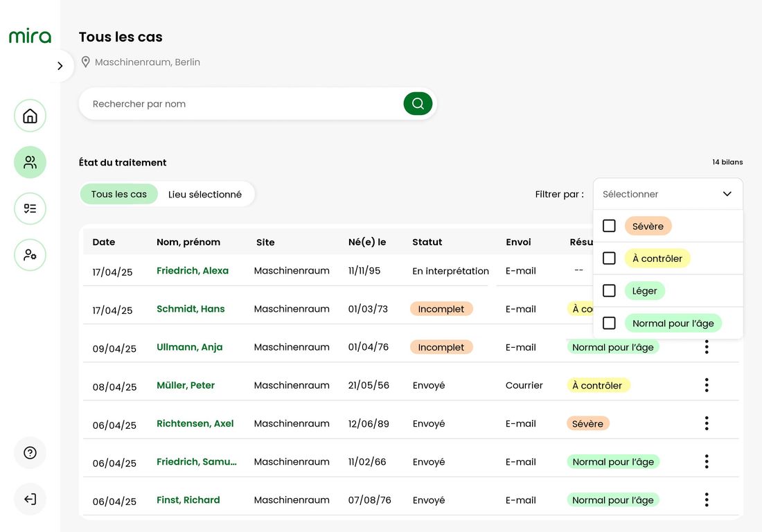Click the green search magnifier button

(418, 103)
